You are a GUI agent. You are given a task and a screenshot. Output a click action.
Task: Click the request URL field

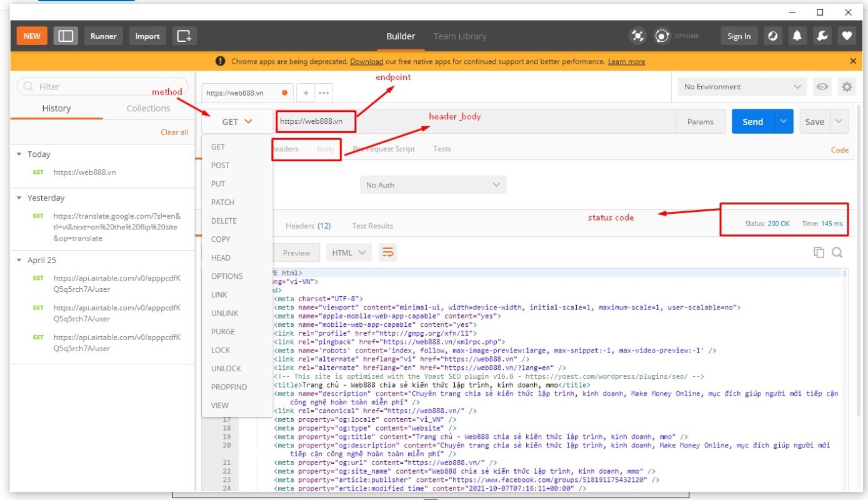pyautogui.click(x=475, y=122)
